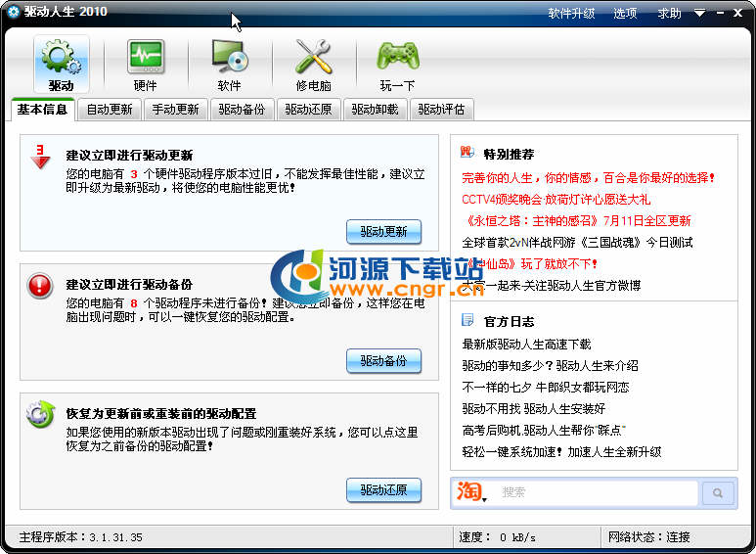756x554 pixels.
Task: Open the 求助 menu
Action: click(670, 14)
